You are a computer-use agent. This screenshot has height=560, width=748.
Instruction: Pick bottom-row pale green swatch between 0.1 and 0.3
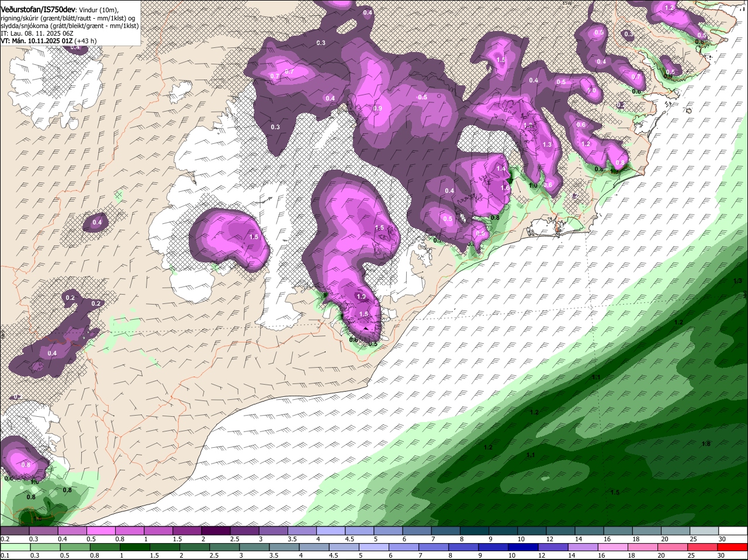pyautogui.click(x=15, y=547)
